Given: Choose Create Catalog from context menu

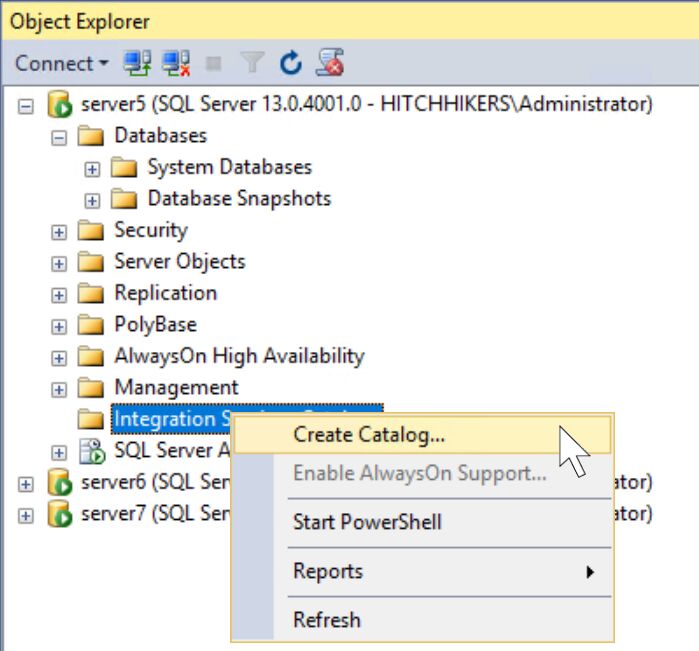Looking at the screenshot, I should (422, 435).
